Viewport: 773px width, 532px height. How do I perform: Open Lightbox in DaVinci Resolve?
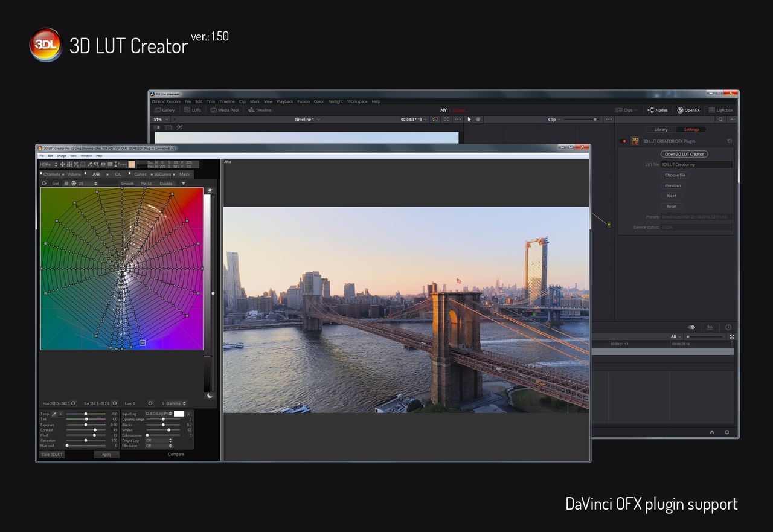tap(721, 110)
